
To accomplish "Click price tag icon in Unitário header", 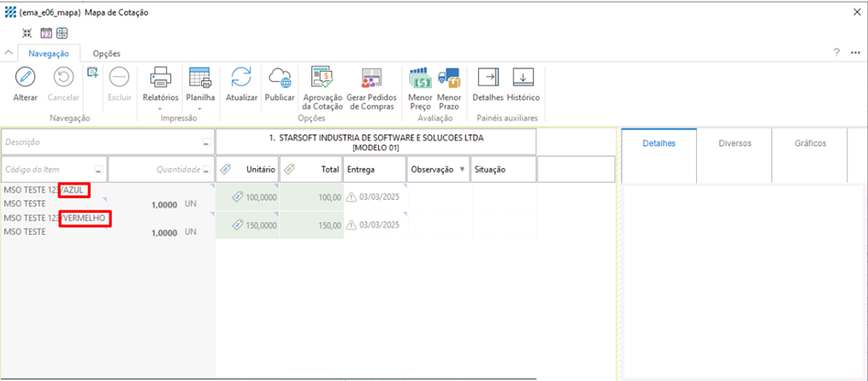I will [x=226, y=170].
